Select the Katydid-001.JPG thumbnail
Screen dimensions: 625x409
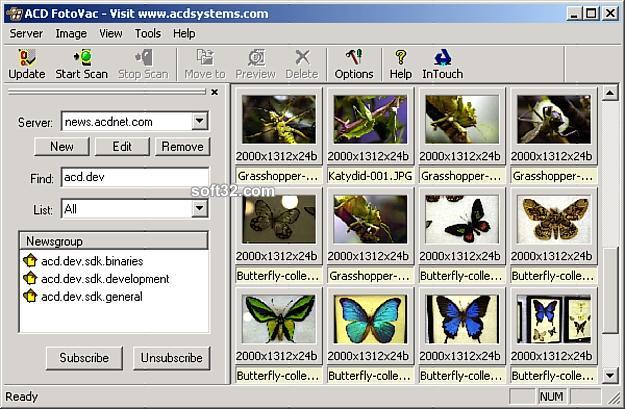370,119
